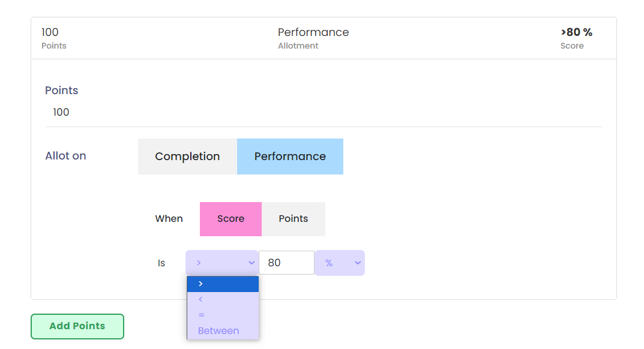Pick the equals option in the list

(x=223, y=315)
